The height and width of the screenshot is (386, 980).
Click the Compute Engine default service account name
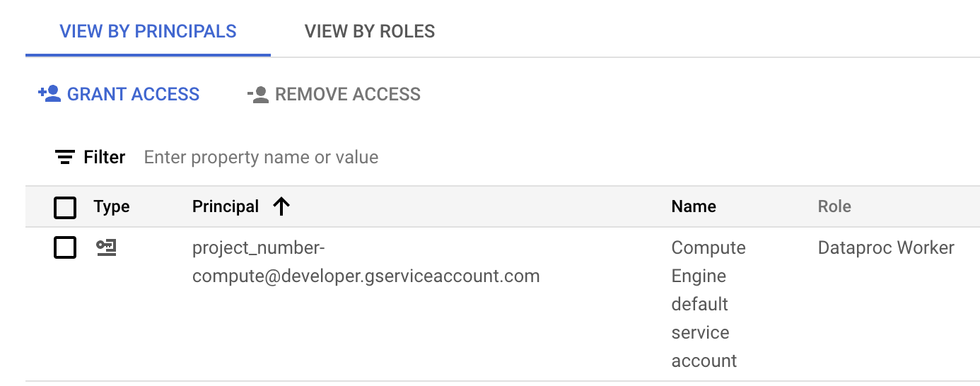point(708,304)
